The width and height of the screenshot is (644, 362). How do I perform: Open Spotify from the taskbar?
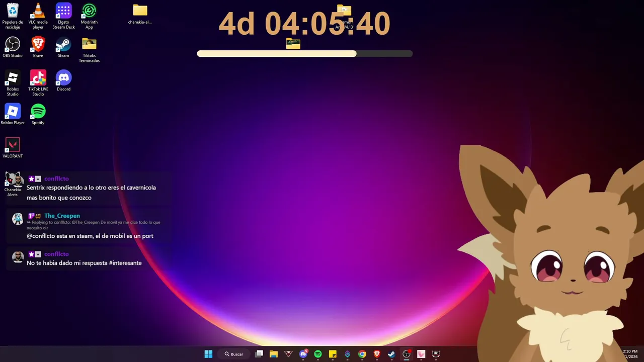coord(318,354)
